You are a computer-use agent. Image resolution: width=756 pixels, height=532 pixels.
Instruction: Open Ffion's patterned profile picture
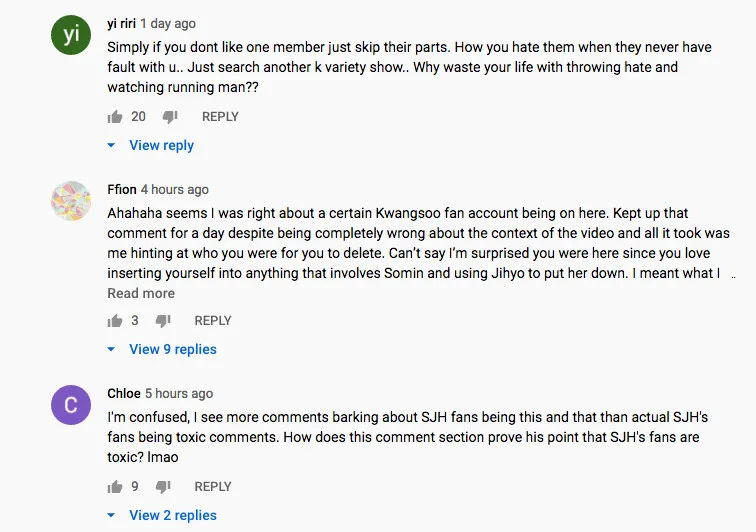[x=71, y=201]
